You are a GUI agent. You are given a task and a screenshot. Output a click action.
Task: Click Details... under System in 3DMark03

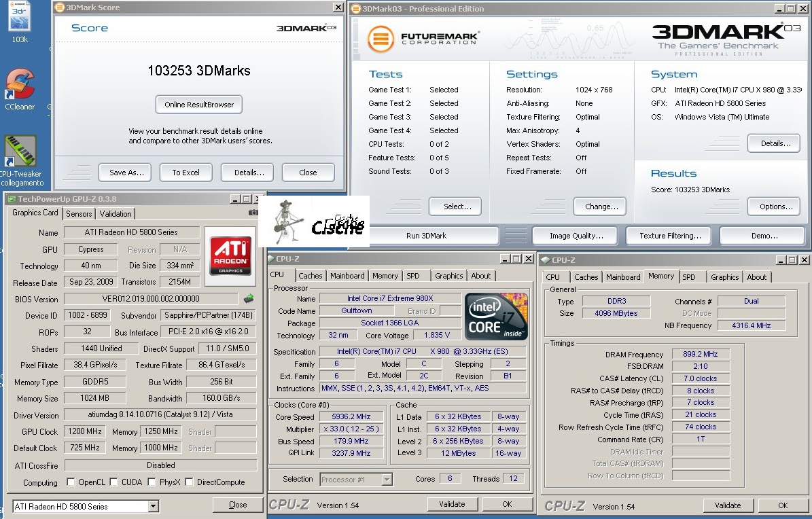774,143
